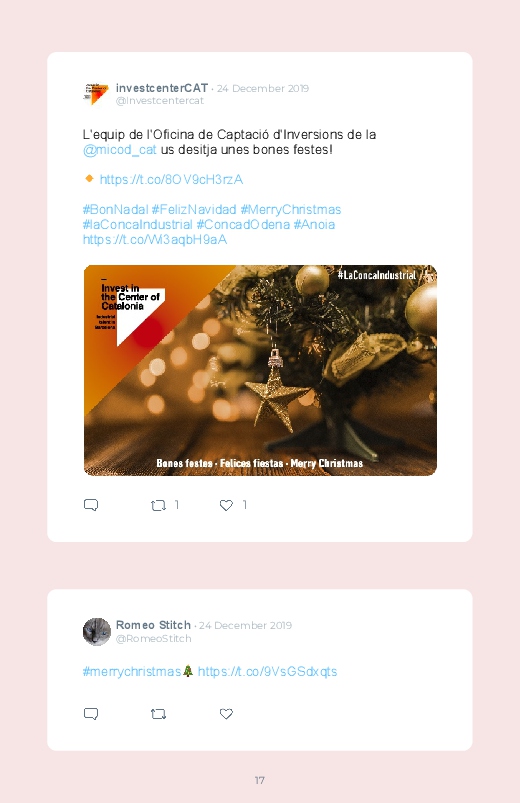Open the Romeo Stitch cat avatar
Viewport: 520px width, 803px height.
(x=96, y=631)
